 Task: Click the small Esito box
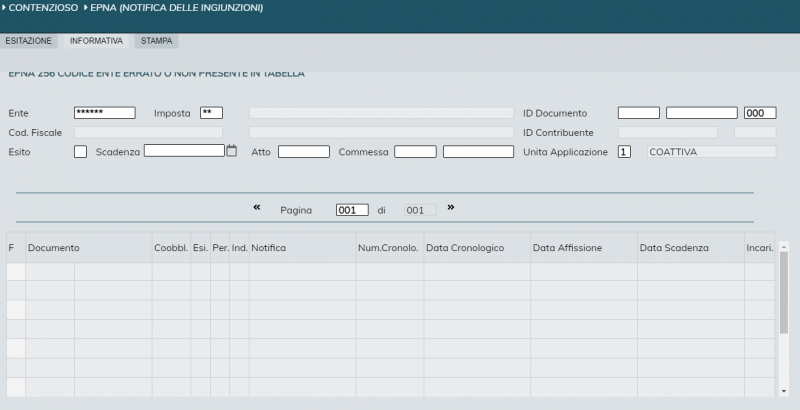tap(81, 152)
